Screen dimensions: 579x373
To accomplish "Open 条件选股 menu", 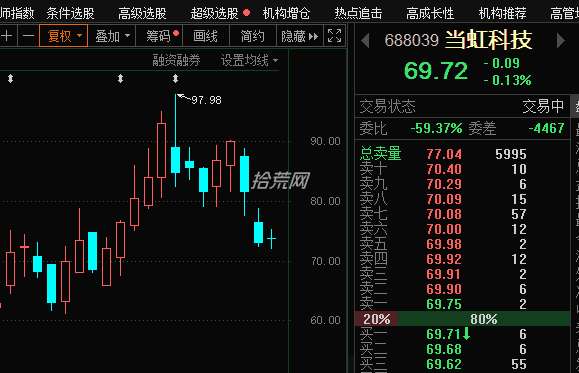I will coord(70,14).
